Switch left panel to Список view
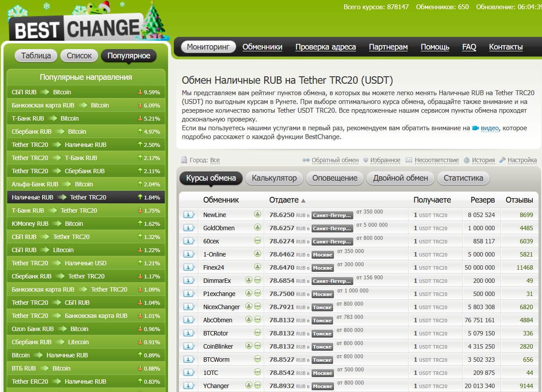542x392 pixels. coord(79,56)
